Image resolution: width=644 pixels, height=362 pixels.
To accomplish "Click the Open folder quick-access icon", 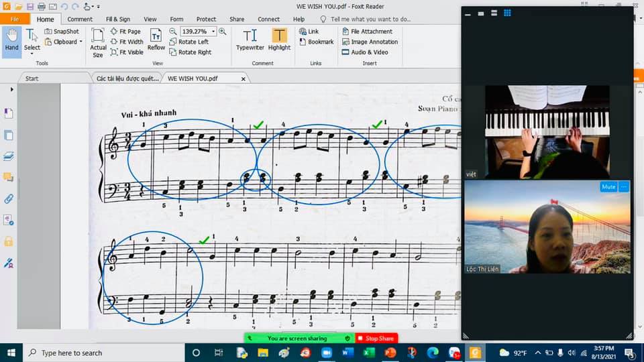I will 19,7.
